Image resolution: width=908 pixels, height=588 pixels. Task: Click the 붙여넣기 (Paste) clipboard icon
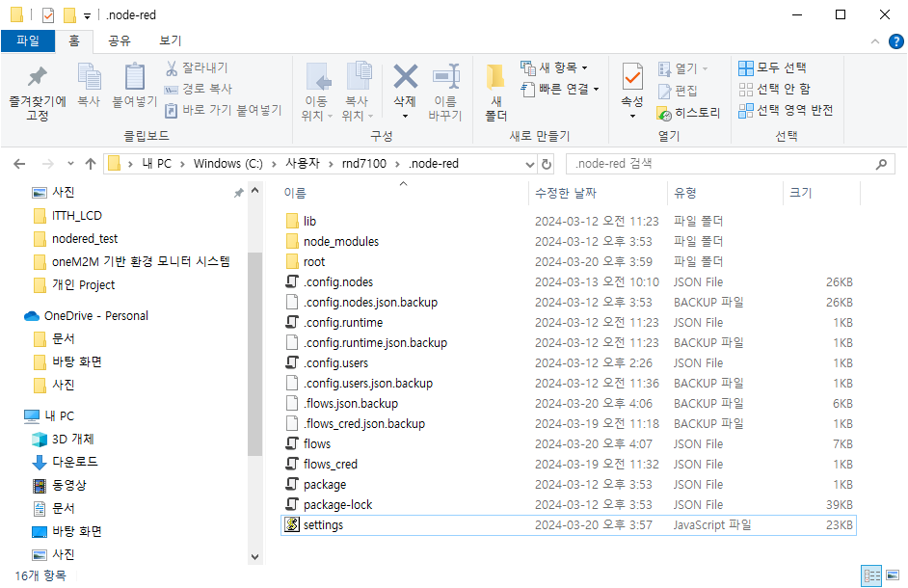tap(134, 86)
